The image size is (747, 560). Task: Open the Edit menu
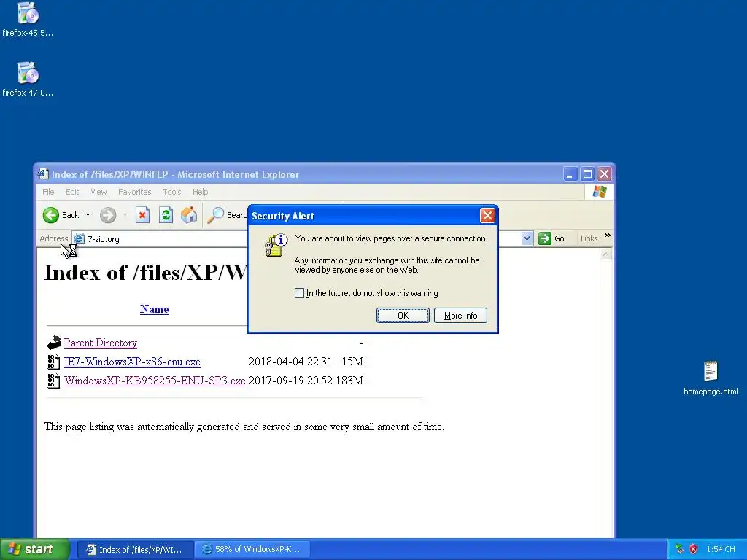click(x=72, y=192)
